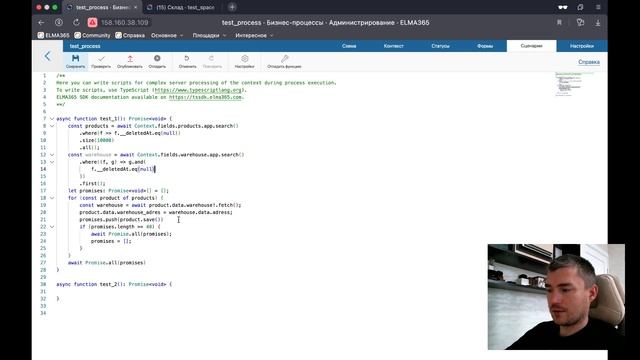Undo last change with Отменить icon
This screenshot has width=640, height=360.
[x=187, y=61]
